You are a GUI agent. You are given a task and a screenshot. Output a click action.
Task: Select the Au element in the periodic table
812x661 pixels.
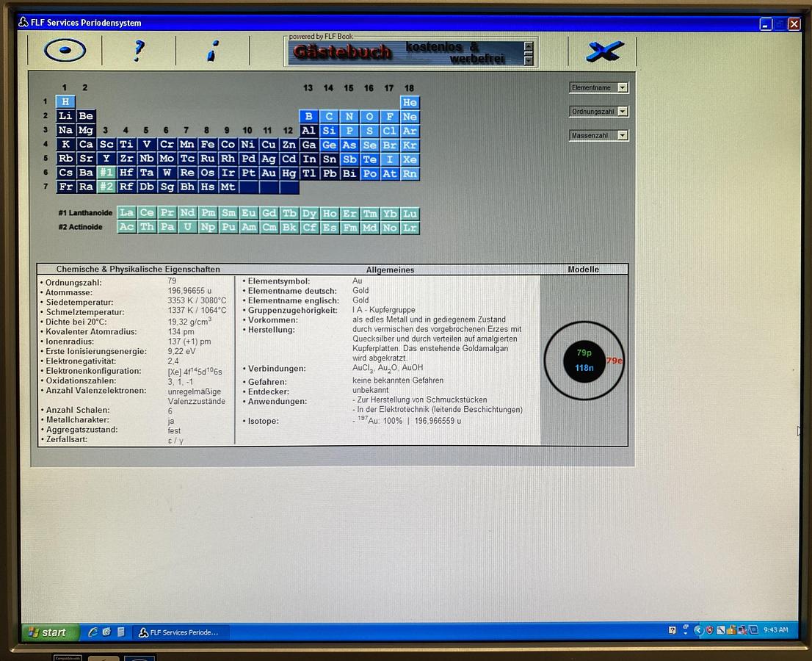click(x=268, y=173)
